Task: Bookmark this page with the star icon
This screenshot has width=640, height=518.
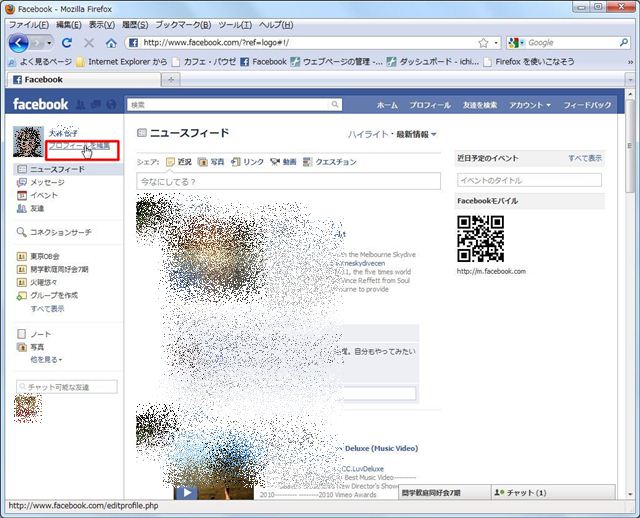Action: click(483, 43)
